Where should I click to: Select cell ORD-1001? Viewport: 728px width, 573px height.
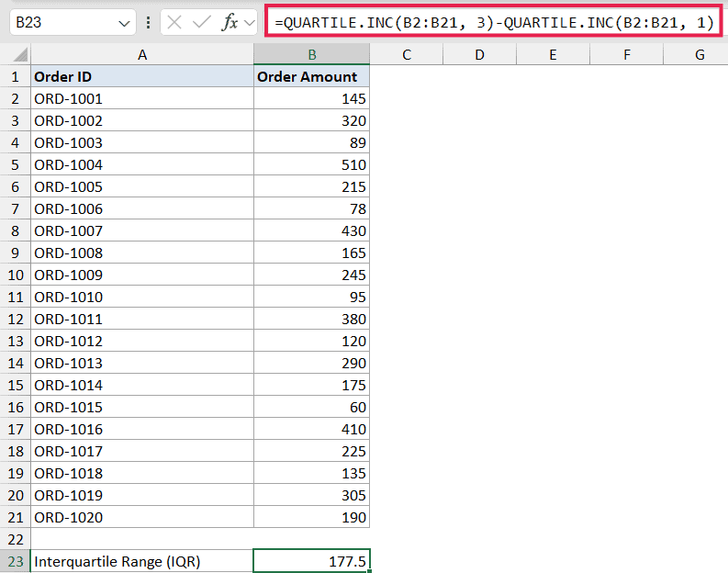tap(142, 98)
